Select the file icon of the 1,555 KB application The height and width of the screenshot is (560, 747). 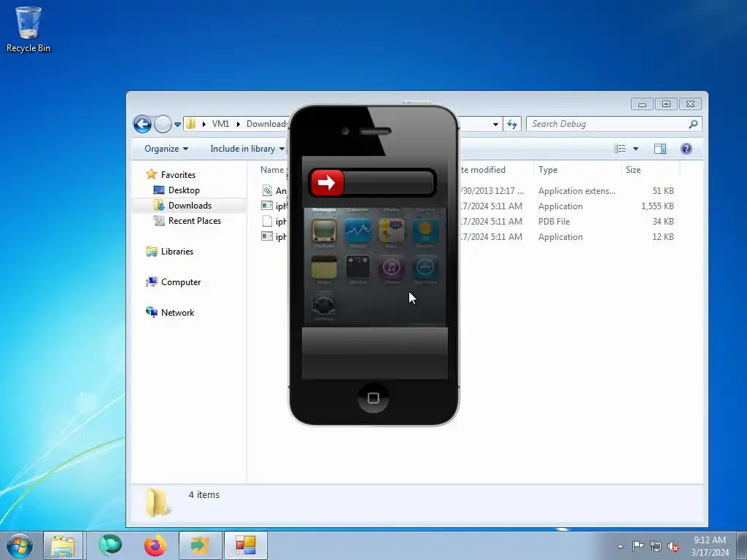click(x=267, y=206)
